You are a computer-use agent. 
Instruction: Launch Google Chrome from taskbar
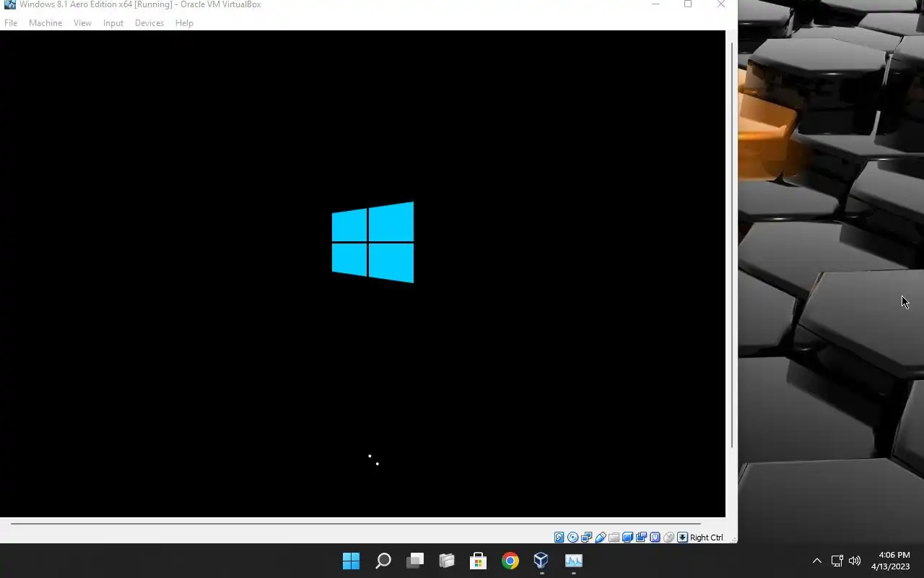(x=510, y=561)
